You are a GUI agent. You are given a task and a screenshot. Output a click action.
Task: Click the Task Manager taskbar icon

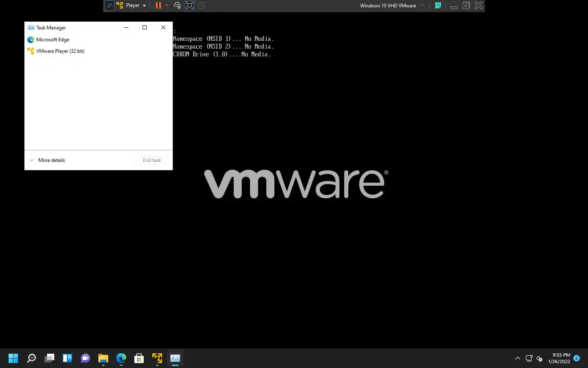(x=175, y=359)
